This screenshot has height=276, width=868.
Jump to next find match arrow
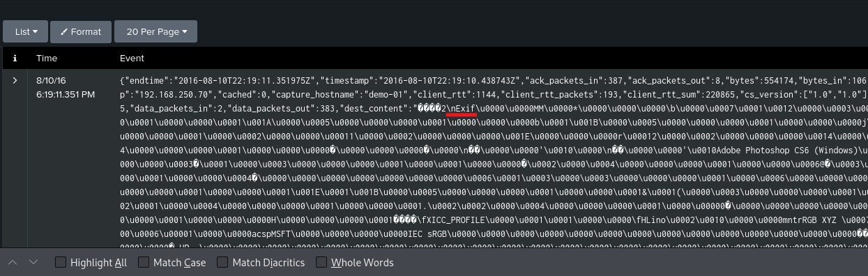point(33,262)
